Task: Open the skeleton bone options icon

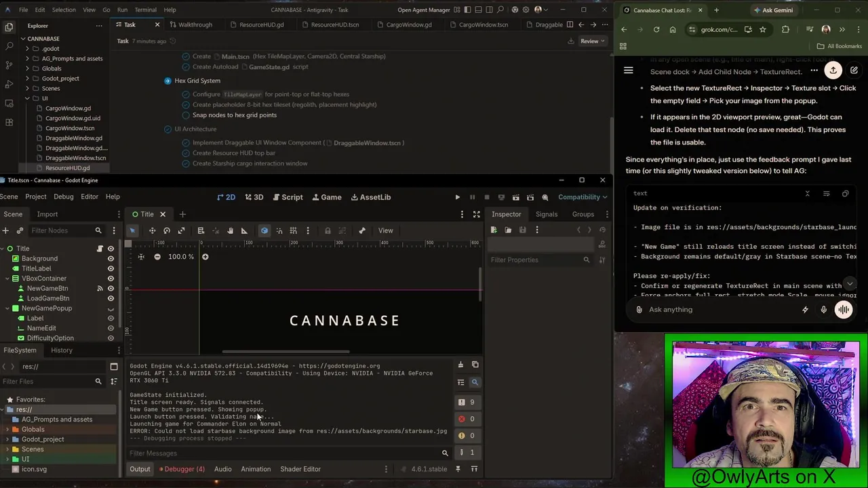Action: pos(362,230)
